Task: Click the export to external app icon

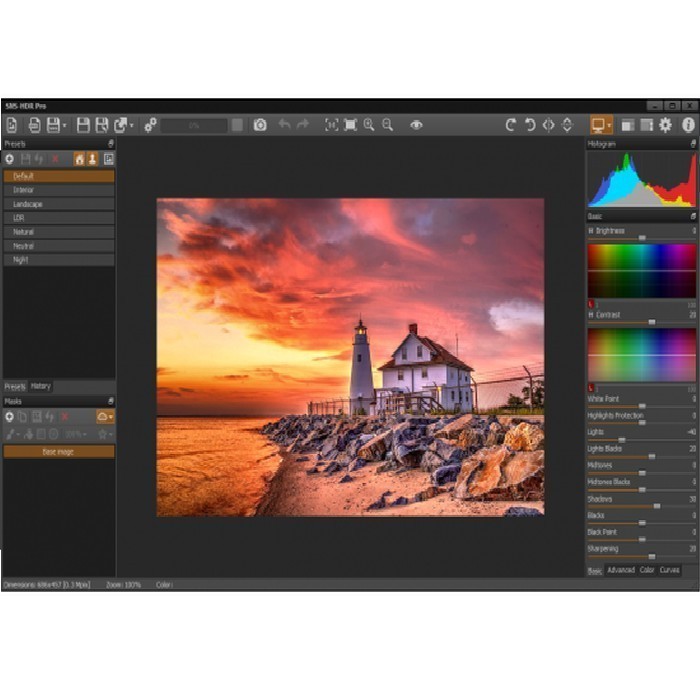Action: (121, 125)
